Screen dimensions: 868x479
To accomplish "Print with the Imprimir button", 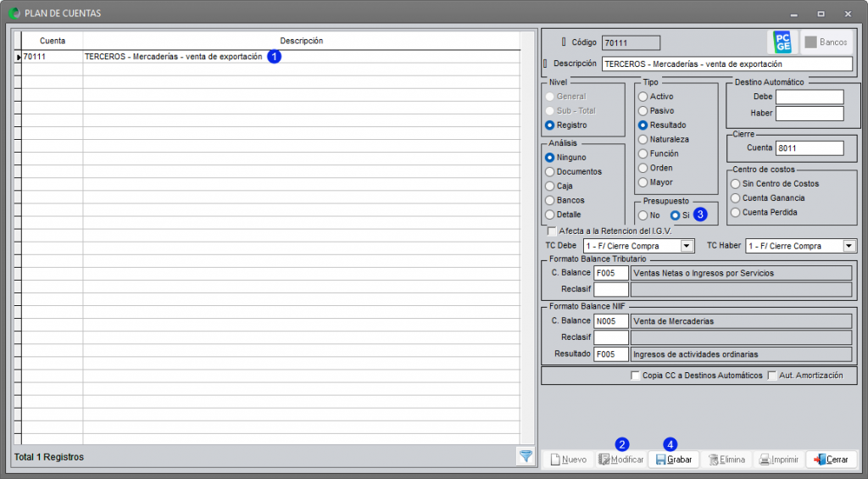I will [779, 460].
